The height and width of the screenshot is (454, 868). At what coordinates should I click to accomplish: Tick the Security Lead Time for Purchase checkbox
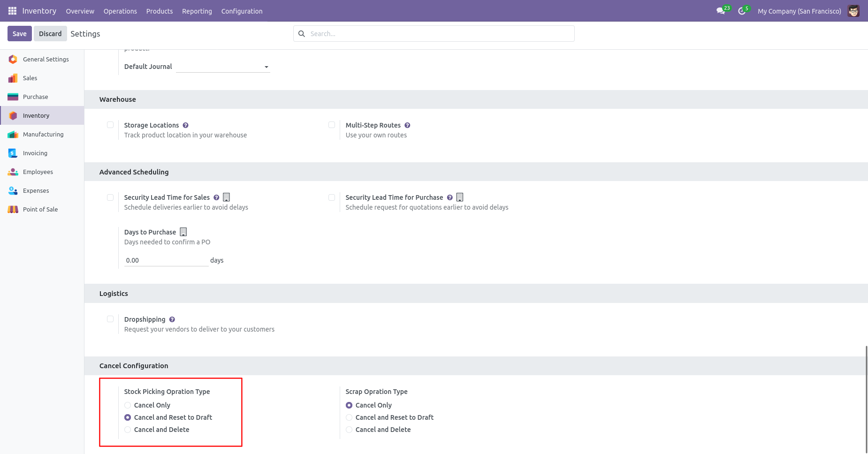(332, 197)
